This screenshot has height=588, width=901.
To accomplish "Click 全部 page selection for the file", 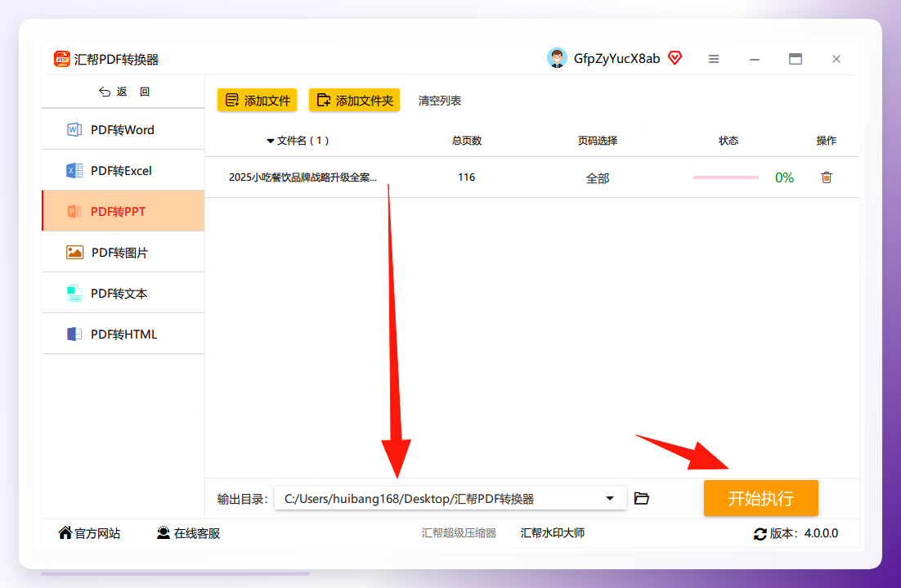I will 598,178.
